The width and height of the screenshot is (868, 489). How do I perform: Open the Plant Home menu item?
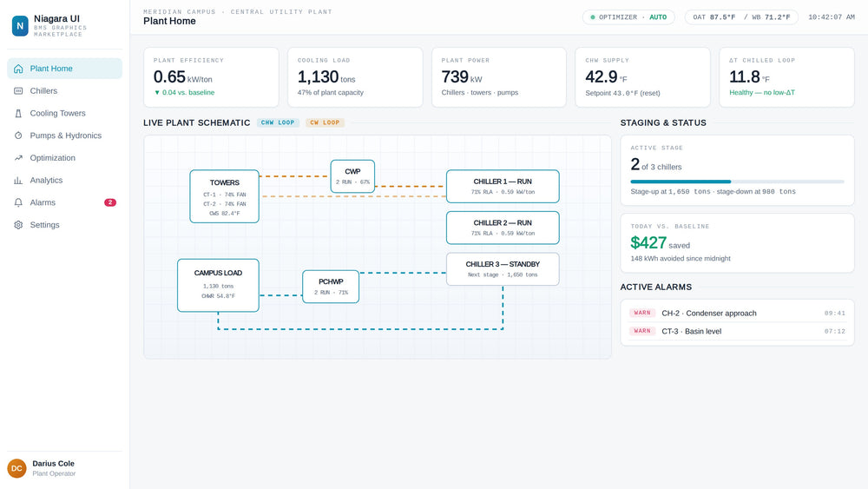65,69
